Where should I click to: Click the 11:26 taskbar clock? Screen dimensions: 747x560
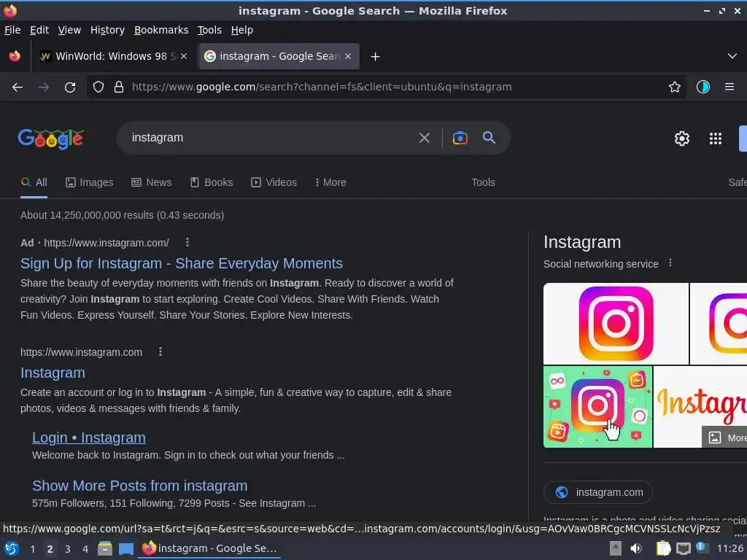pyautogui.click(x=729, y=548)
